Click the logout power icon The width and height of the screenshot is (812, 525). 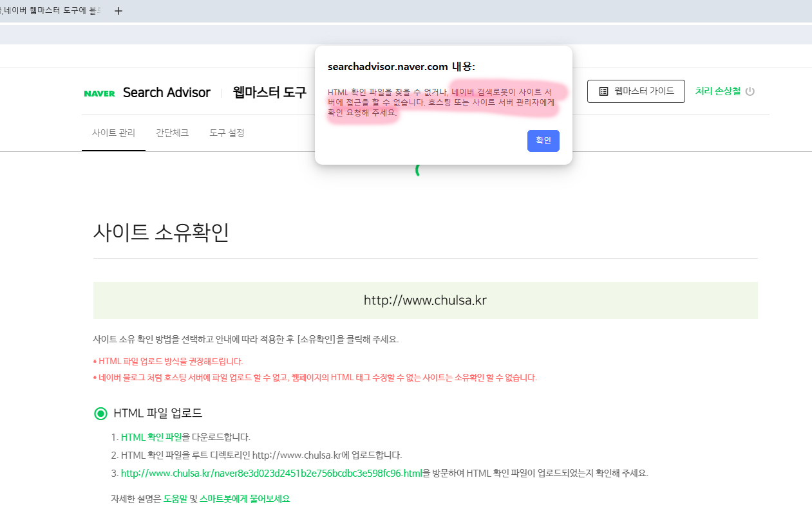tap(750, 91)
